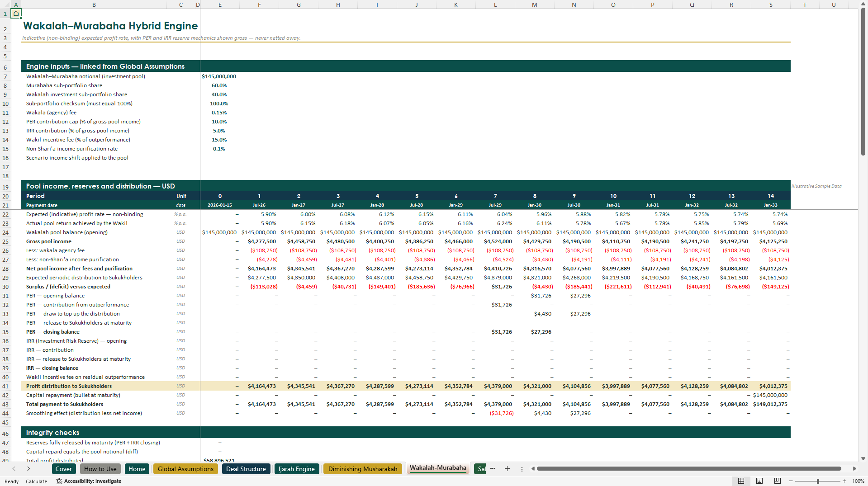Screen dimensions: 868x486
Task: Go to next sheet tabs arrow
Action: pyautogui.click(x=28, y=469)
